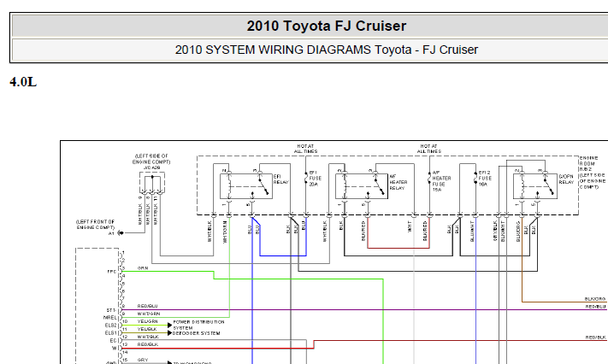The image size is (608, 364).
Task: Click the "MREL" terminal label
Action: [110, 318]
